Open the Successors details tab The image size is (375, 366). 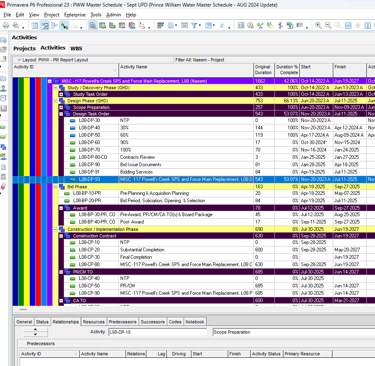pyautogui.click(x=152, y=322)
